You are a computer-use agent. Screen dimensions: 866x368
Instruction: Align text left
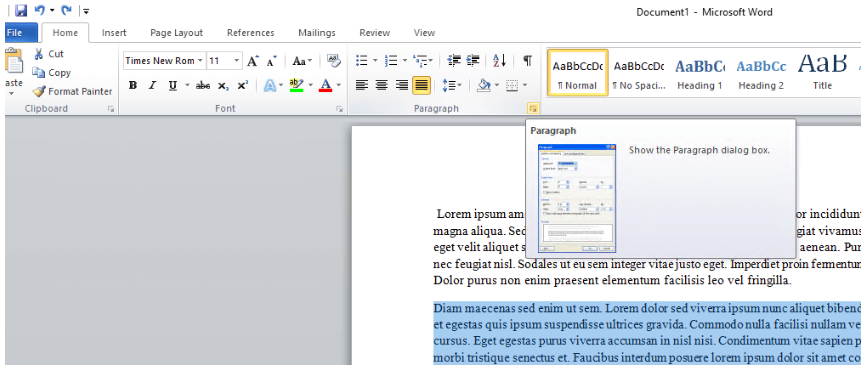[361, 86]
